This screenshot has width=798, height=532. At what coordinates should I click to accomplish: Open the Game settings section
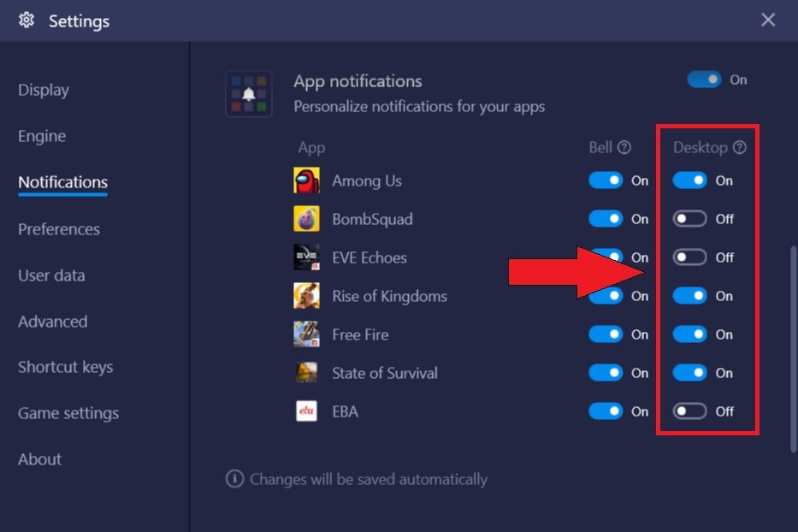click(x=68, y=413)
